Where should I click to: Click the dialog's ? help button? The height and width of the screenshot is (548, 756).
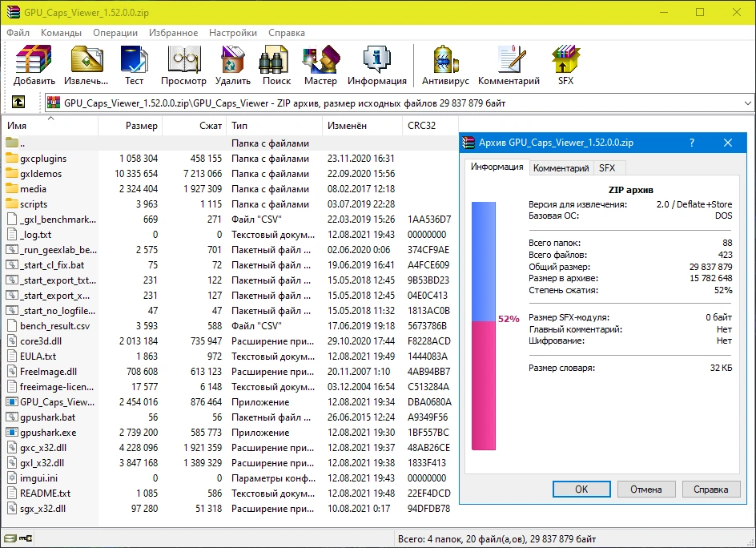click(692, 143)
